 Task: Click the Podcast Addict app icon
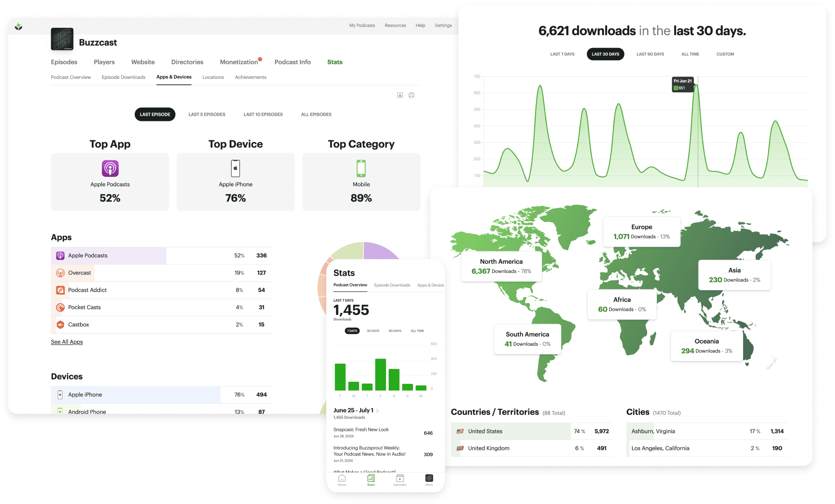(60, 290)
